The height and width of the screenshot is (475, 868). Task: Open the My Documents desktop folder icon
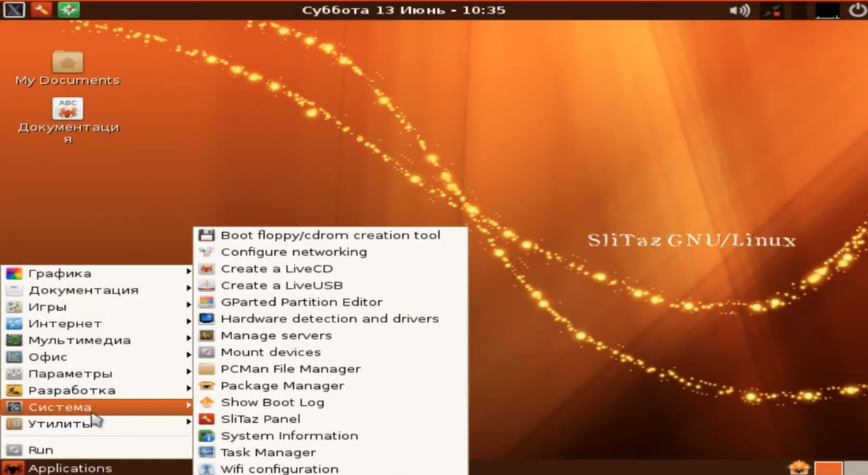[x=68, y=61]
